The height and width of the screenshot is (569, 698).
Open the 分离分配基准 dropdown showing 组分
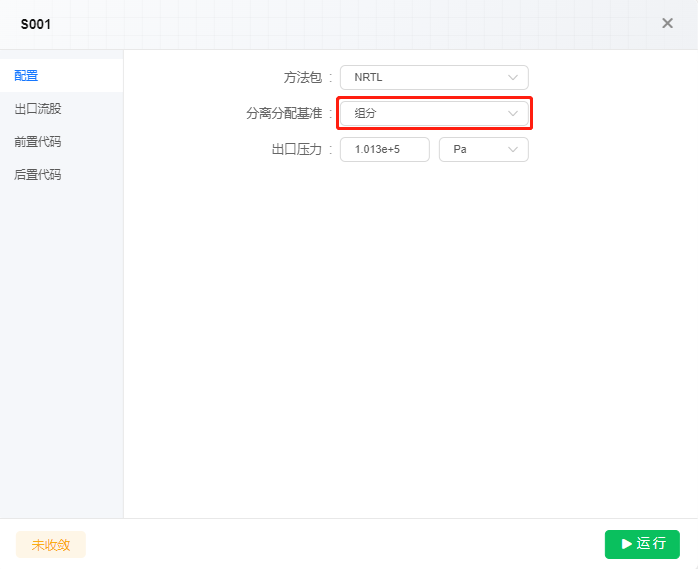pyautogui.click(x=434, y=114)
